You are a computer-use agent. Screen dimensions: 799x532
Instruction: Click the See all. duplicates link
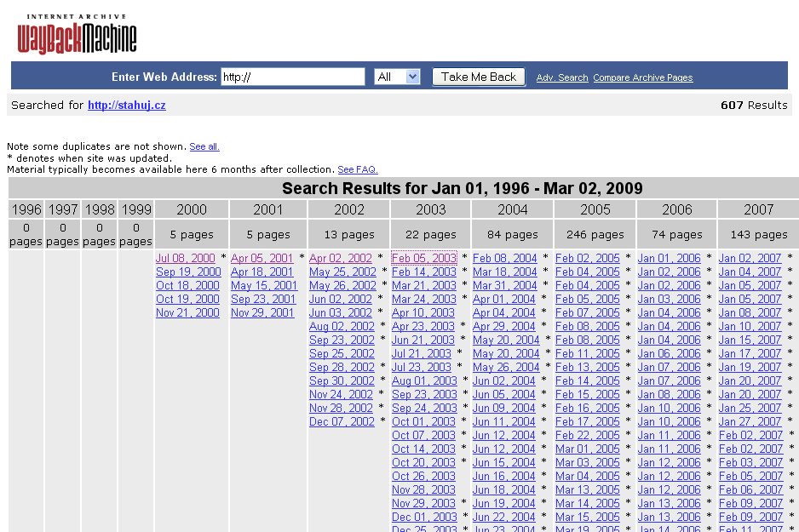204,146
